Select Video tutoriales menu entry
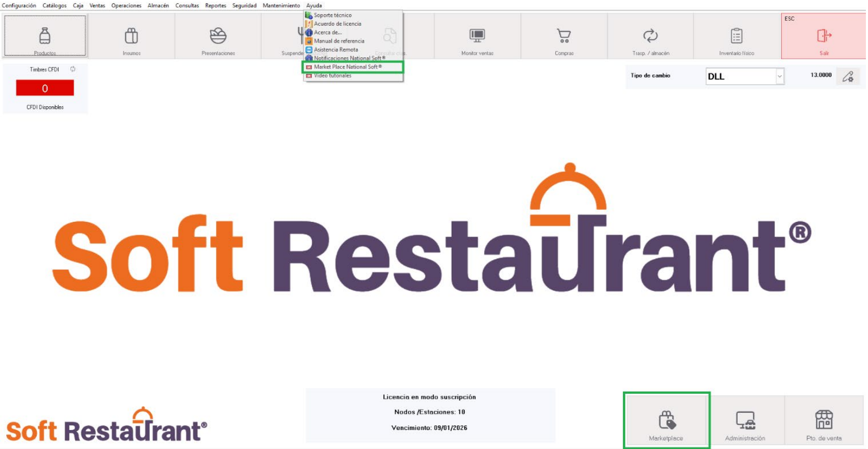The height and width of the screenshot is (449, 868). pyautogui.click(x=353, y=76)
